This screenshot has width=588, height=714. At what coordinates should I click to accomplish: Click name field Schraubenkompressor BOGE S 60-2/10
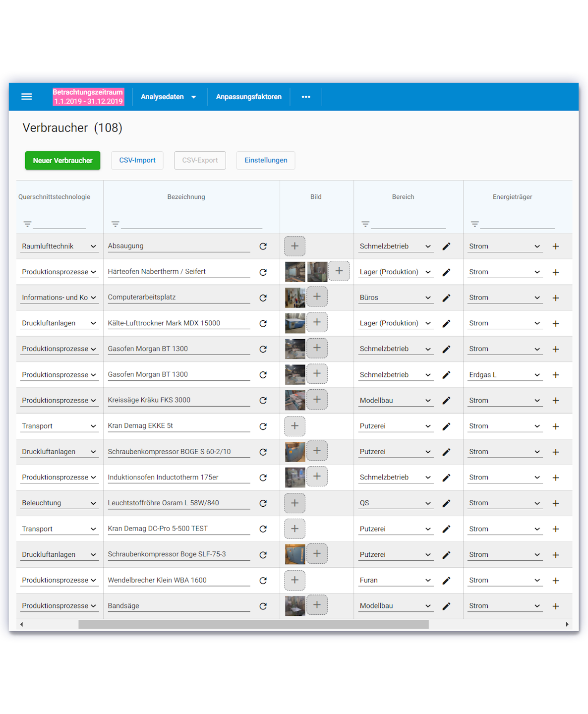point(179,452)
